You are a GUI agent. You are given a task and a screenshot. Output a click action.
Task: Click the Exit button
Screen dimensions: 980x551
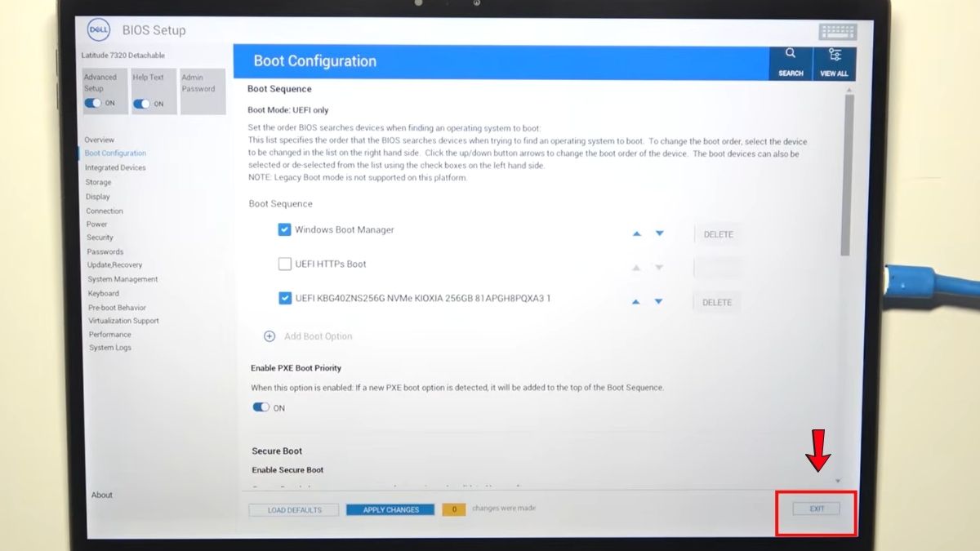tap(817, 509)
